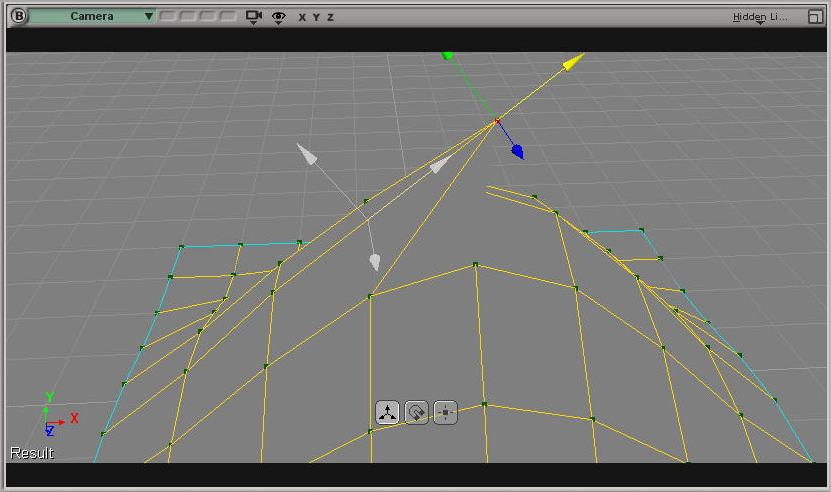Click the Result label in viewport corner
This screenshot has width=831, height=492.
point(32,453)
